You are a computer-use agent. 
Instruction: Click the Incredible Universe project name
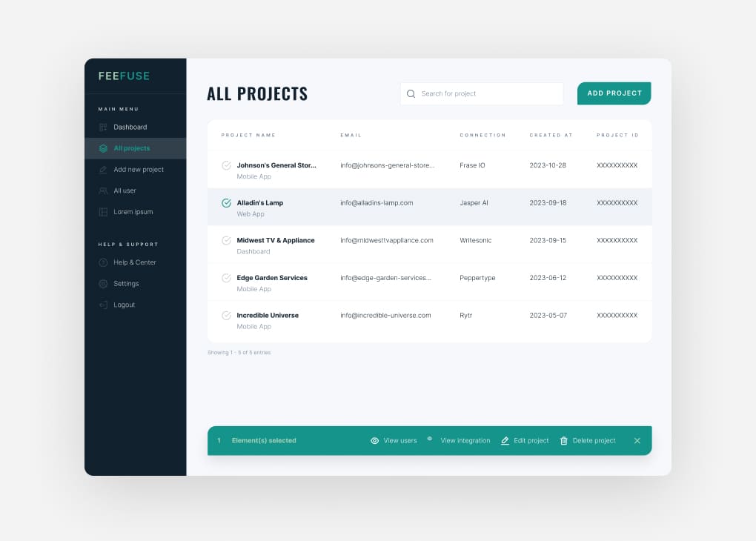(x=268, y=316)
